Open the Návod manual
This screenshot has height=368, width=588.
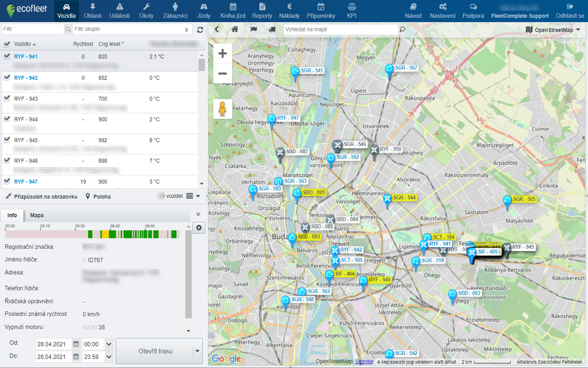click(x=413, y=11)
